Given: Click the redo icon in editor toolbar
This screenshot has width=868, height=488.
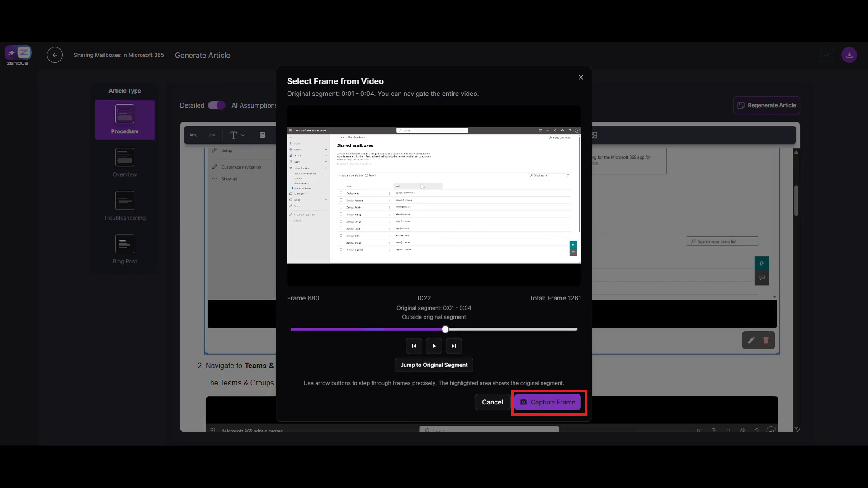Looking at the screenshot, I should [x=212, y=135].
